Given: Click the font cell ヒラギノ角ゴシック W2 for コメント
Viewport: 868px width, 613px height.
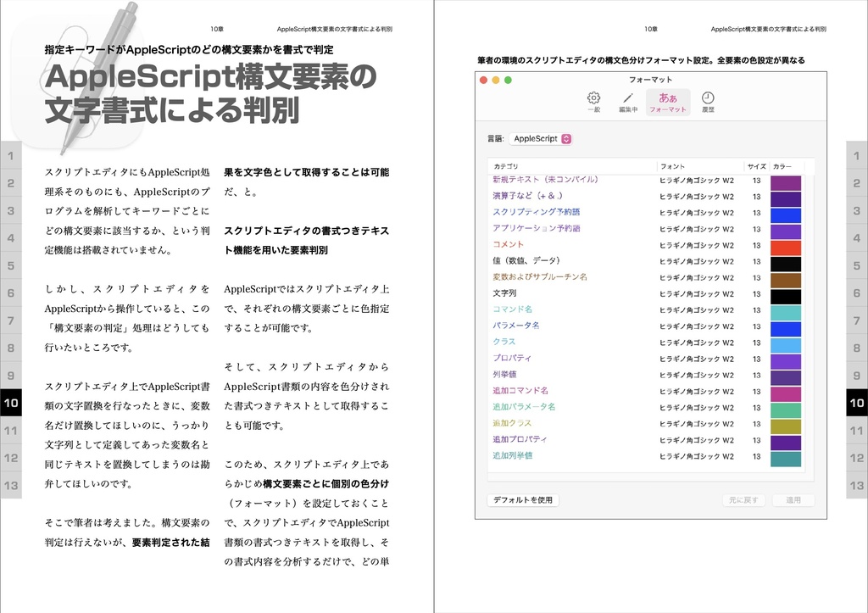Looking at the screenshot, I should tap(698, 245).
